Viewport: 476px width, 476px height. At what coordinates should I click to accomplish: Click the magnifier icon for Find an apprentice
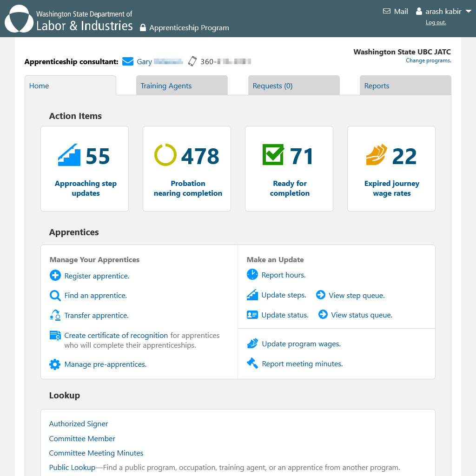pos(55,295)
